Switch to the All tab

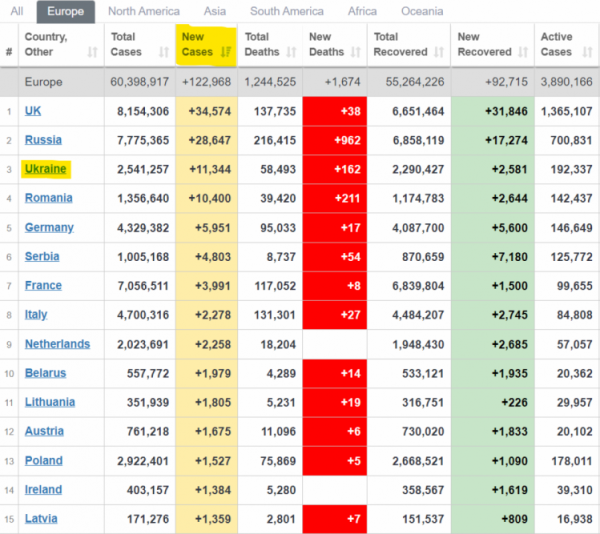pyautogui.click(x=17, y=11)
